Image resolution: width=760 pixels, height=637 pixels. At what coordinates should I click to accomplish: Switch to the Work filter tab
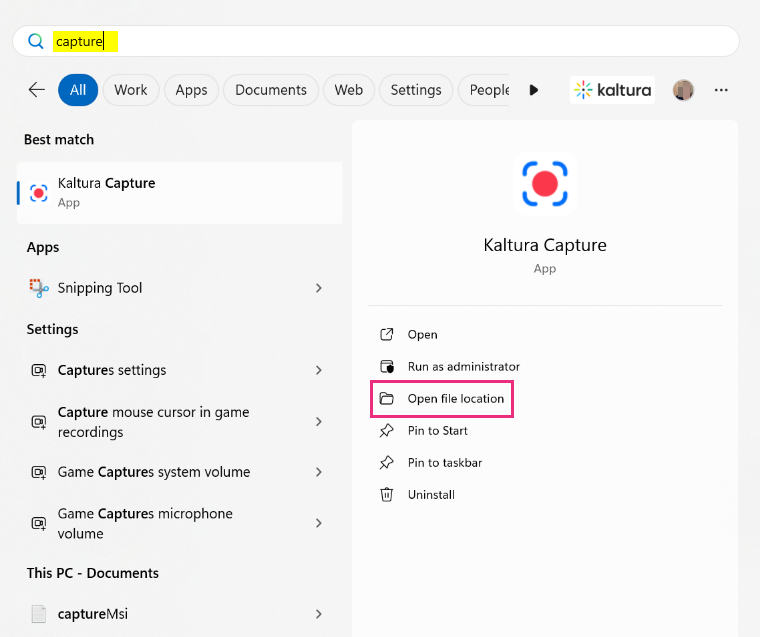coord(131,90)
